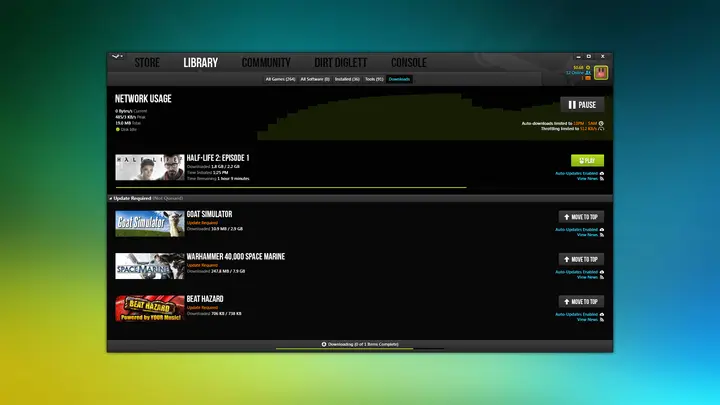The width and height of the screenshot is (720, 405).
Task: Collapse the Update Required section triangle
Action: point(111,198)
